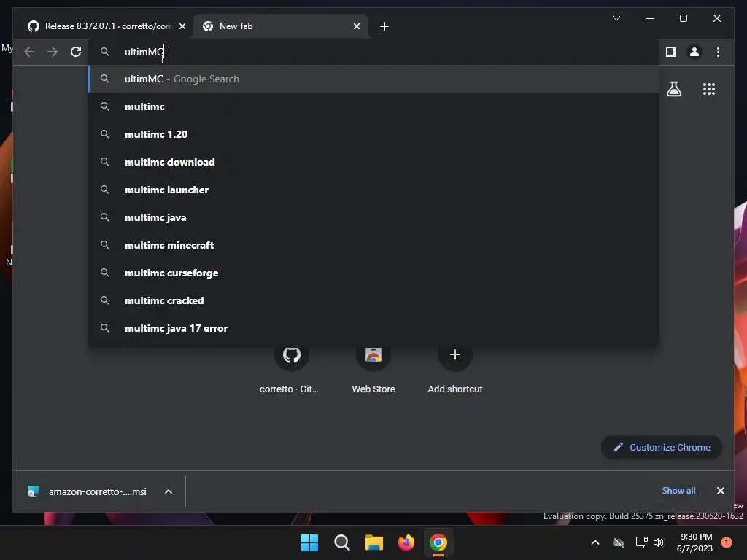
Task: Close the downloads bar
Action: (x=720, y=491)
